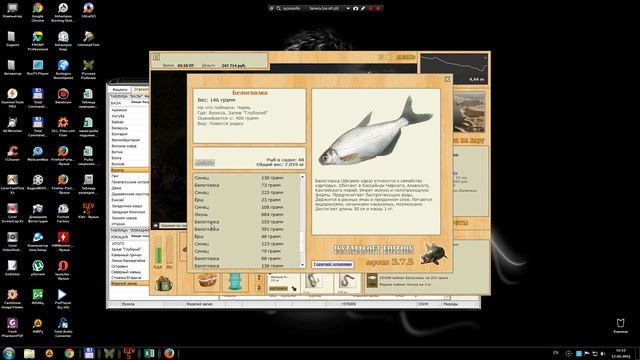The height and width of the screenshot is (360, 640).
Task: Click the button in keepnet summary panel
Action: coord(205,163)
